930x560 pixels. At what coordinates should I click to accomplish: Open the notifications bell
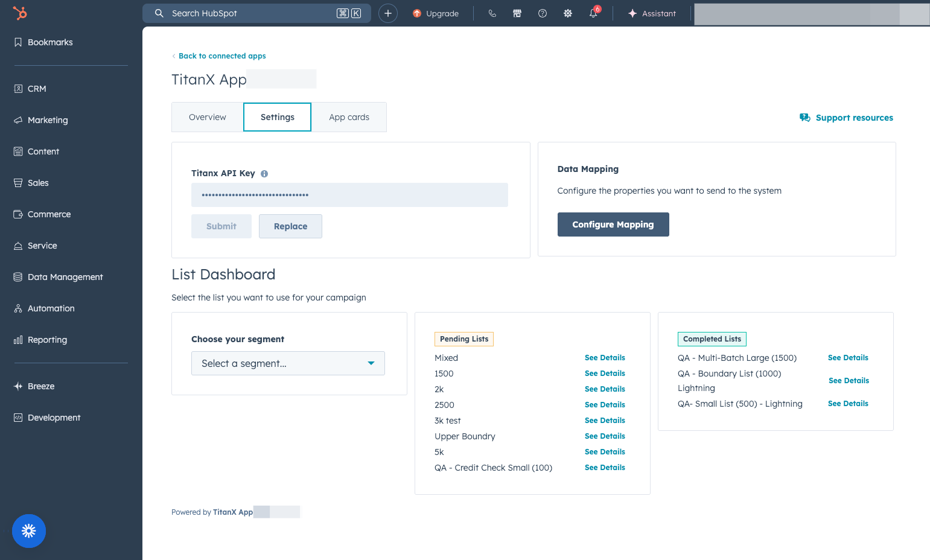[x=594, y=13]
